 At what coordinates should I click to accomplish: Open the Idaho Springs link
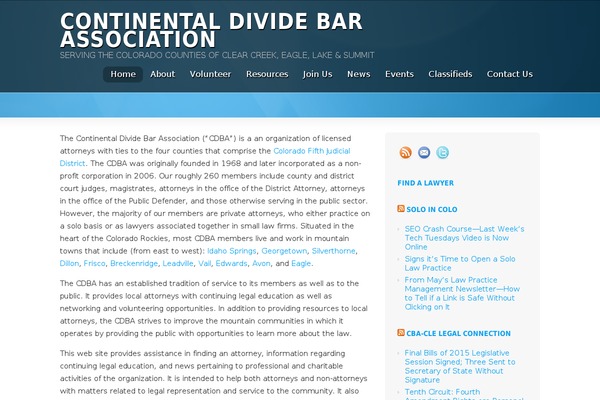pos(232,251)
